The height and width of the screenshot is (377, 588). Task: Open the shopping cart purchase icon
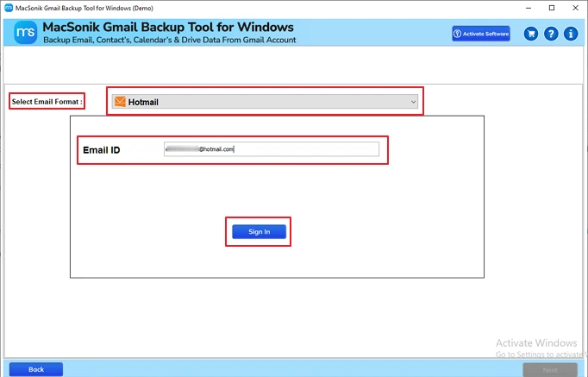tap(530, 34)
